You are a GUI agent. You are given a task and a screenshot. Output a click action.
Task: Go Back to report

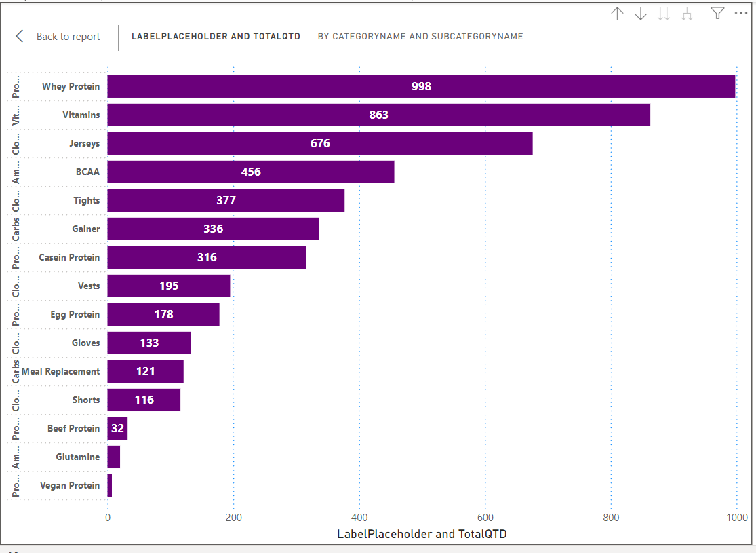(x=68, y=37)
